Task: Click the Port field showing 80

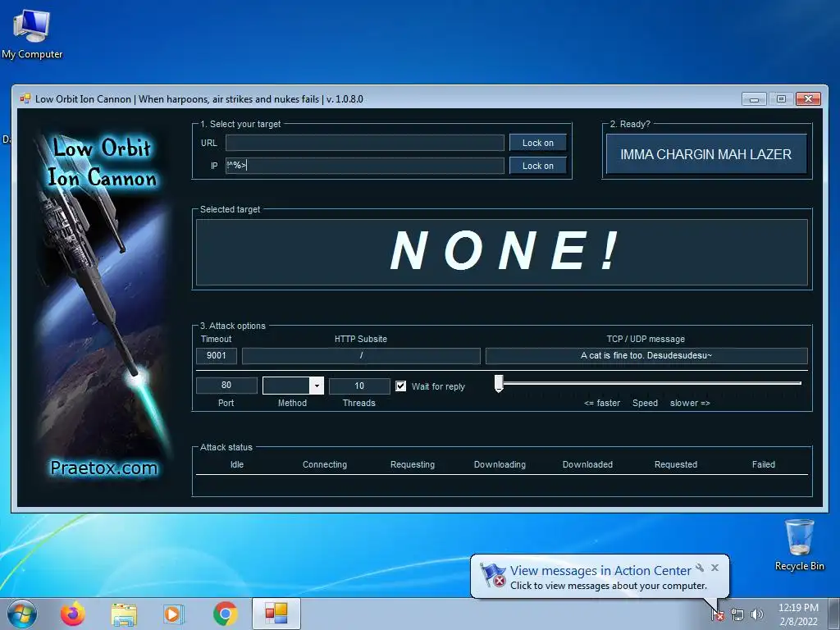Action: tap(226, 386)
